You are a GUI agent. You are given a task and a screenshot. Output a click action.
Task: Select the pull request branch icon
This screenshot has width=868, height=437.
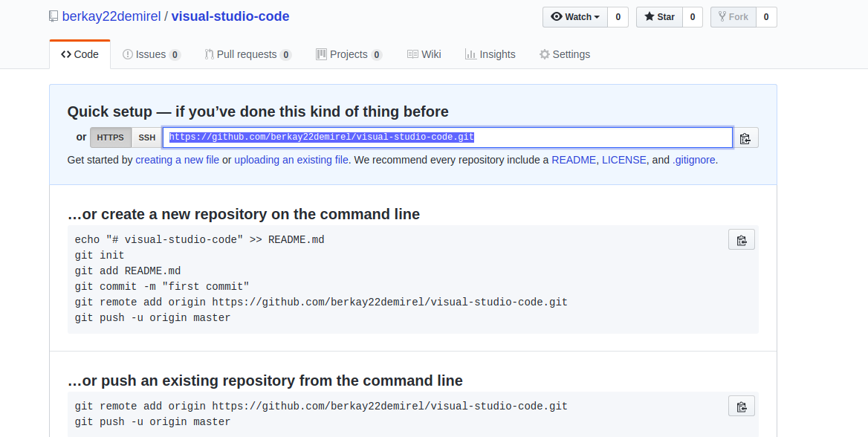tap(207, 54)
